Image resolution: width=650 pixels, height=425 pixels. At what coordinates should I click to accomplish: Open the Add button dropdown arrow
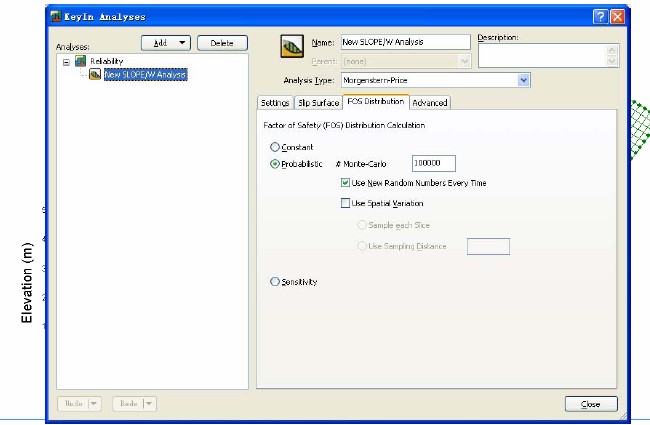click(x=182, y=43)
